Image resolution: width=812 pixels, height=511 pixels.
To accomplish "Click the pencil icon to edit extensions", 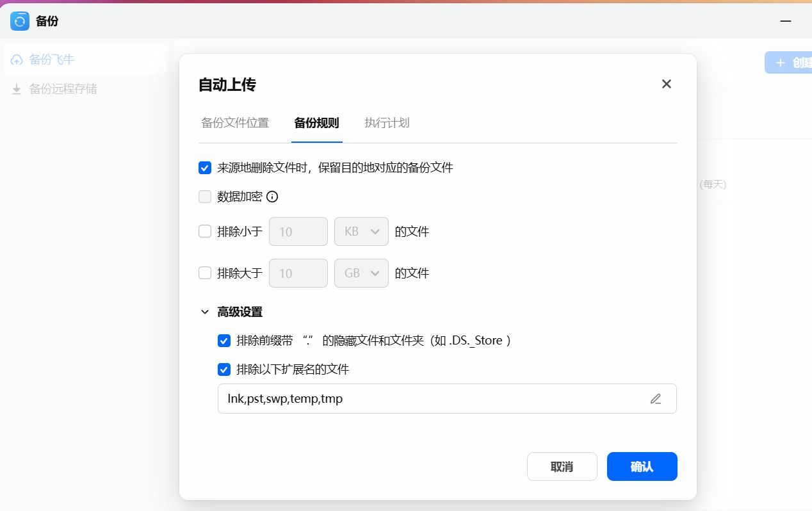I will pos(656,399).
